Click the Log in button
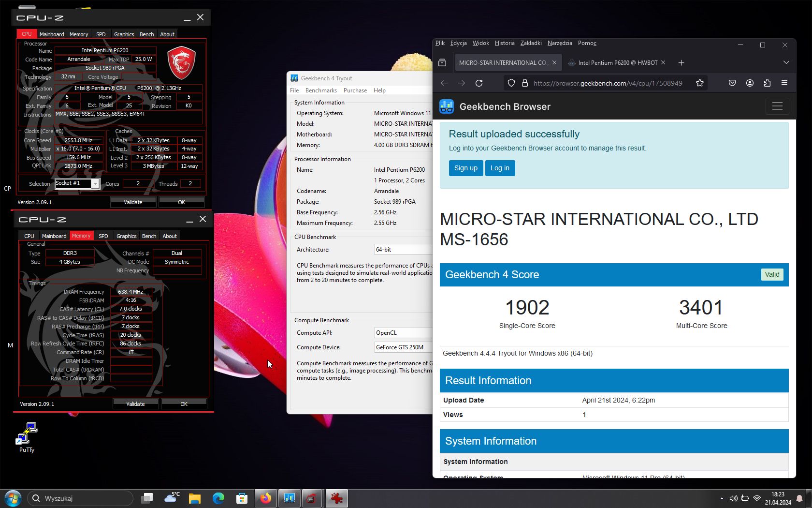 [x=500, y=168]
